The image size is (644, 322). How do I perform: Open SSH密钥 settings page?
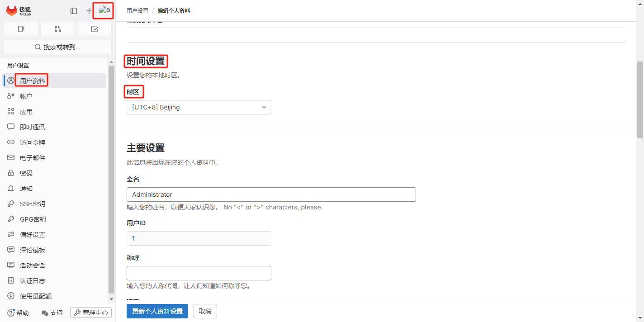(33, 204)
